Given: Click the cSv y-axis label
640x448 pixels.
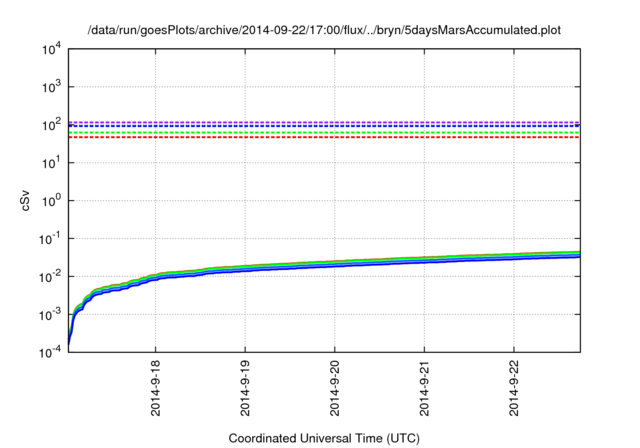Looking at the screenshot, I should click(25, 200).
